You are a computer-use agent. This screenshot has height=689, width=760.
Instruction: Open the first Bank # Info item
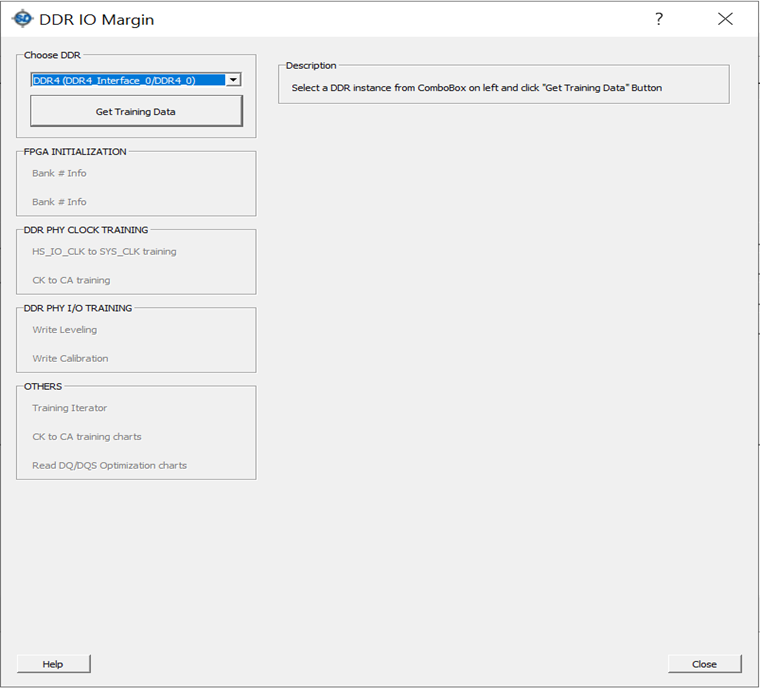[59, 173]
